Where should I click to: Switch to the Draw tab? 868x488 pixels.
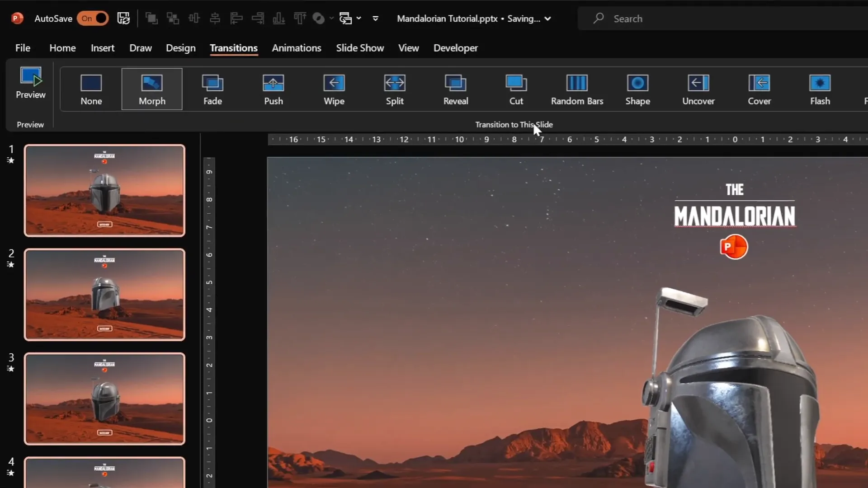coord(141,48)
